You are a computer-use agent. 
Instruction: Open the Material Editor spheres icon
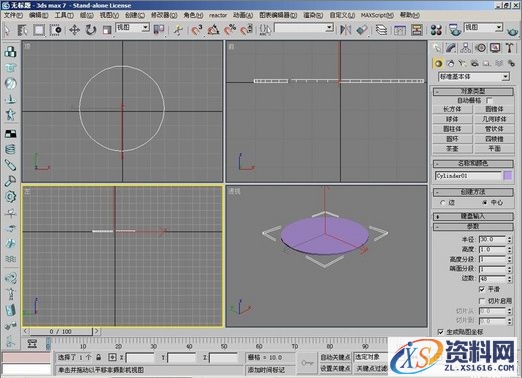coord(436,30)
